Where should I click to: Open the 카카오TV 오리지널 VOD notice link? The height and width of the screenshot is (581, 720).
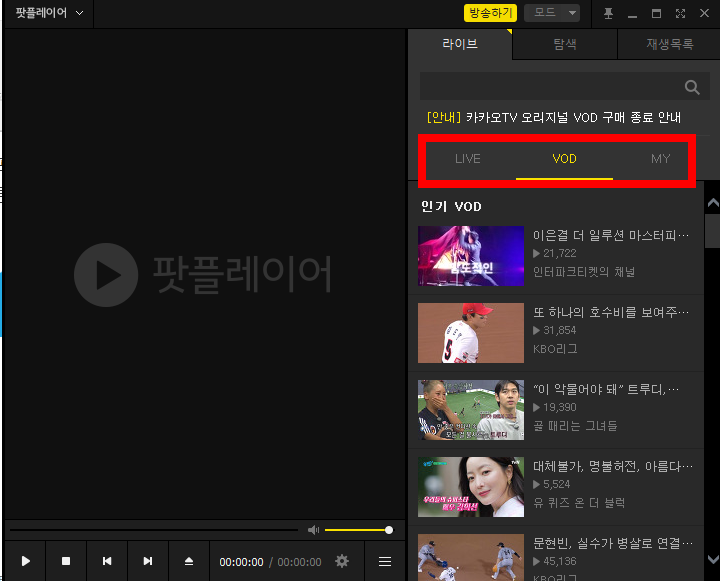point(554,118)
